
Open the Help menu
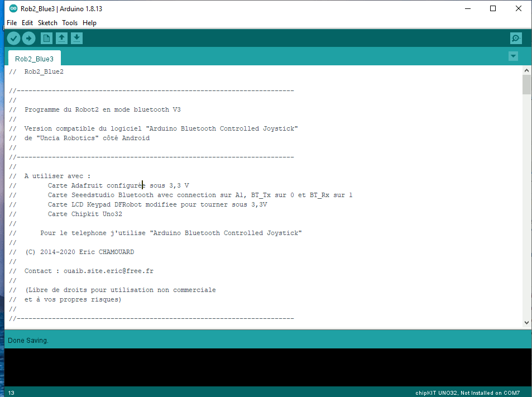click(x=89, y=23)
